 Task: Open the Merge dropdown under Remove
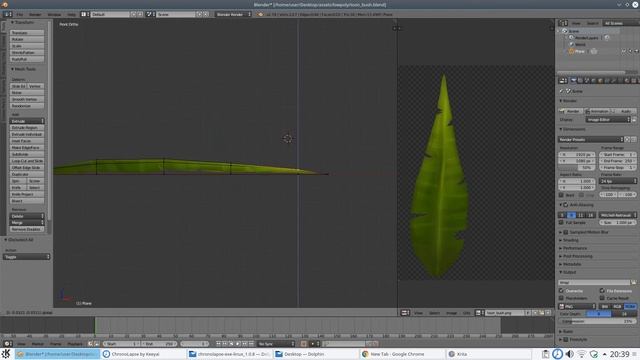[x=27, y=222]
